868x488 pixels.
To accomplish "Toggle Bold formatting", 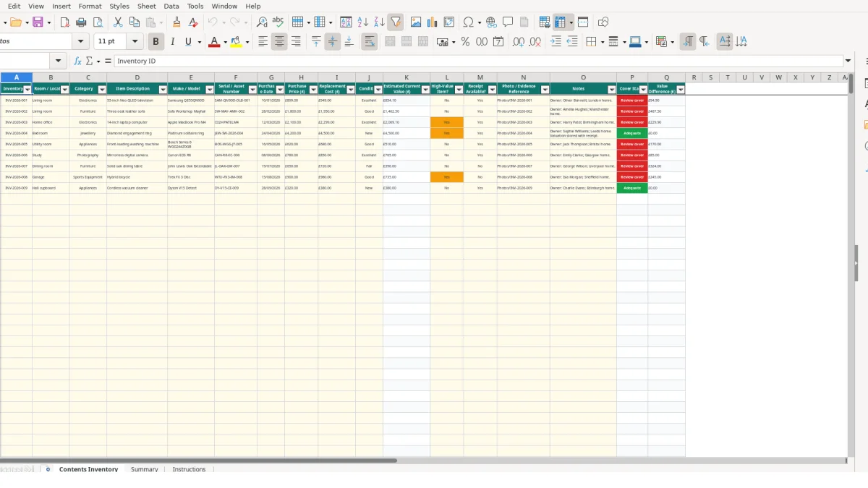I will [x=155, y=42].
